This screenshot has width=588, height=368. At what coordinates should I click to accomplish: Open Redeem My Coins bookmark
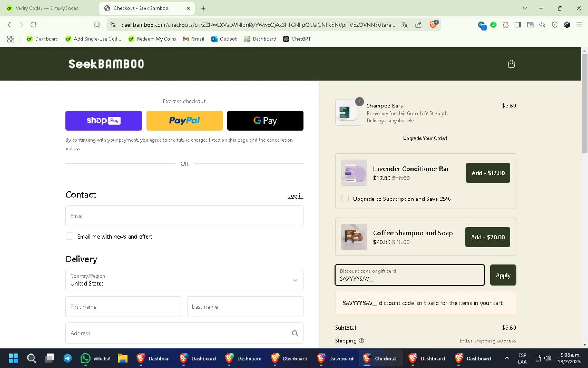click(152, 39)
